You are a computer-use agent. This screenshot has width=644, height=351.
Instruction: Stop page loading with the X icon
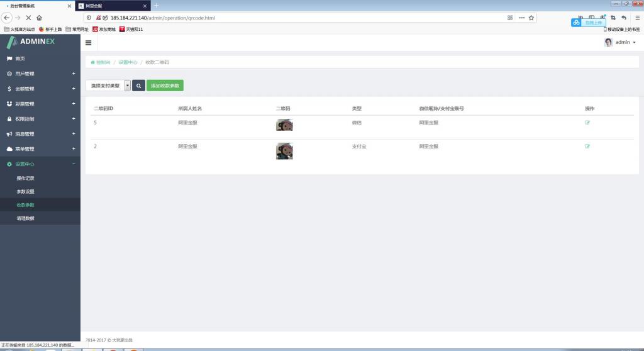[x=28, y=18]
